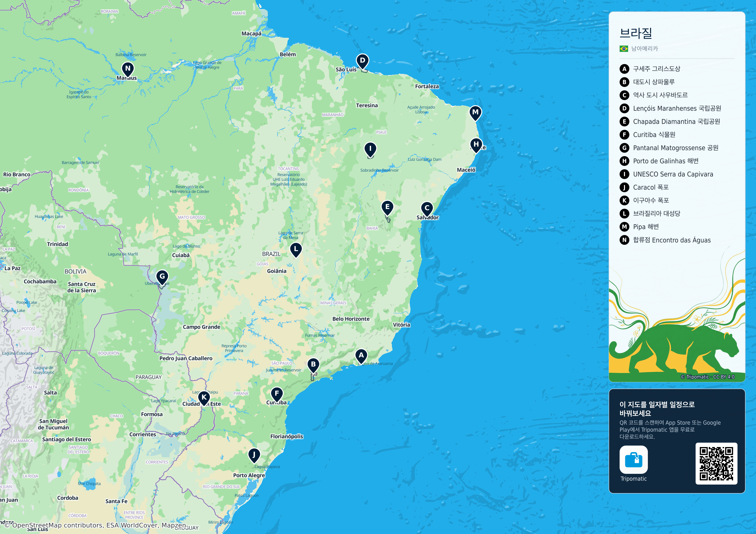Viewport: 756px width, 534px height.
Task: Click pin K at Ciudad del Este
Action: (204, 398)
